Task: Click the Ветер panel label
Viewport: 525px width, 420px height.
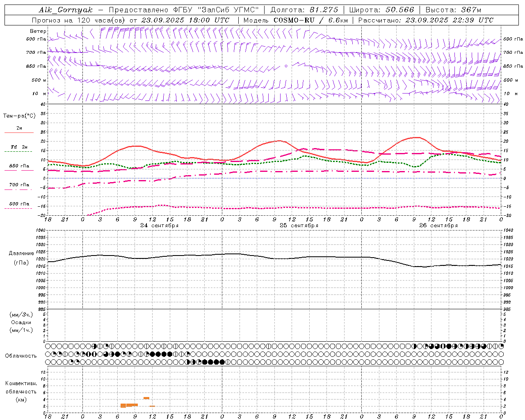Action: point(38,31)
